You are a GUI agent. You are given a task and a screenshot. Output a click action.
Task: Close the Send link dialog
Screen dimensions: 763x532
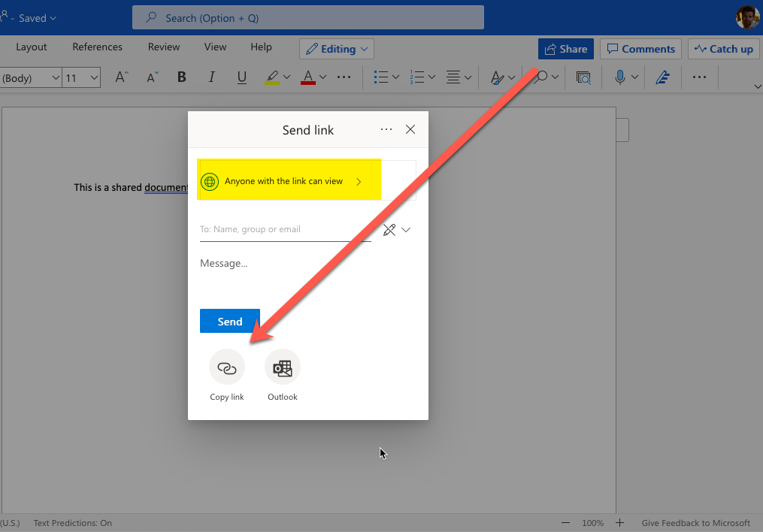[x=410, y=129]
